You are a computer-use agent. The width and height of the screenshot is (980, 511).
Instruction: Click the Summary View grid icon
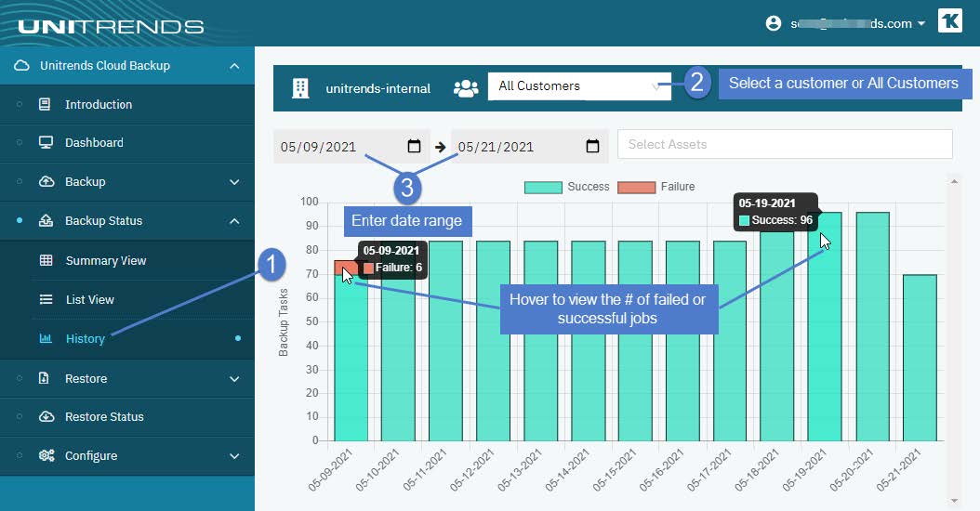tap(46, 260)
